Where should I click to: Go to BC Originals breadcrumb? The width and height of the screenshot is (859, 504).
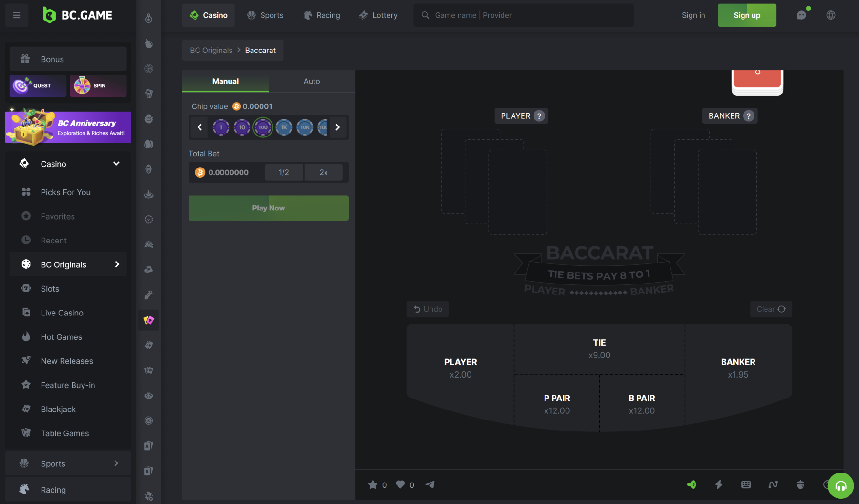tap(211, 51)
